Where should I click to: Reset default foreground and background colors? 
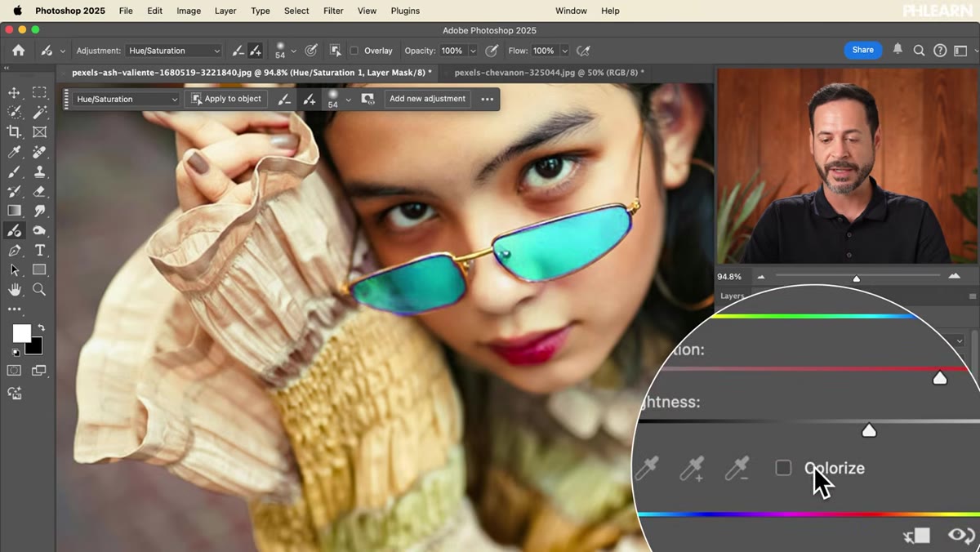point(14,353)
